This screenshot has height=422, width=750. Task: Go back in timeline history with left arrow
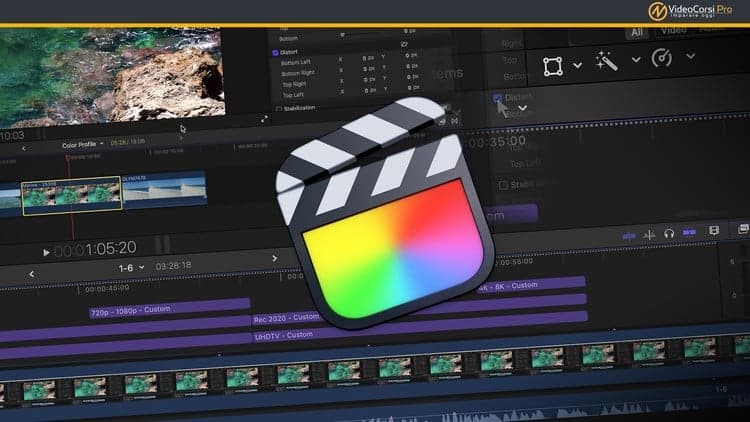click(x=32, y=274)
